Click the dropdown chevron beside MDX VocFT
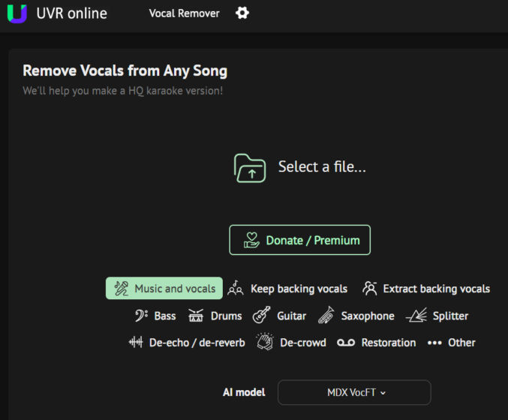The height and width of the screenshot is (420, 508). coord(383,393)
